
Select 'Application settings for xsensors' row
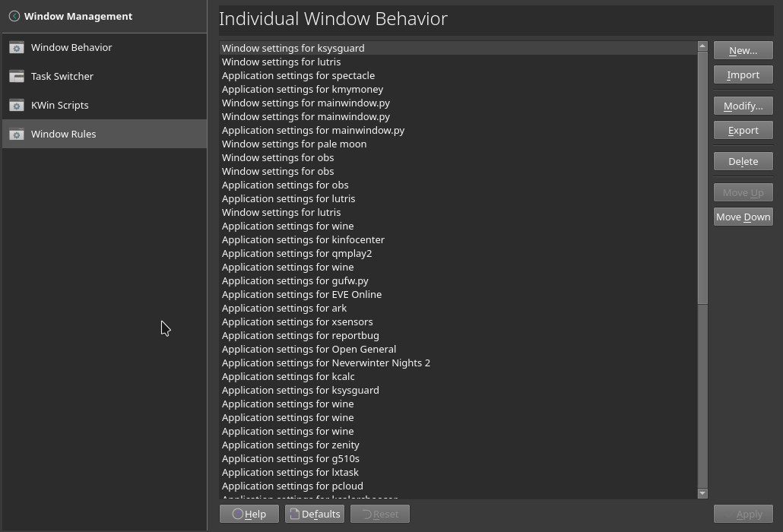click(458, 322)
